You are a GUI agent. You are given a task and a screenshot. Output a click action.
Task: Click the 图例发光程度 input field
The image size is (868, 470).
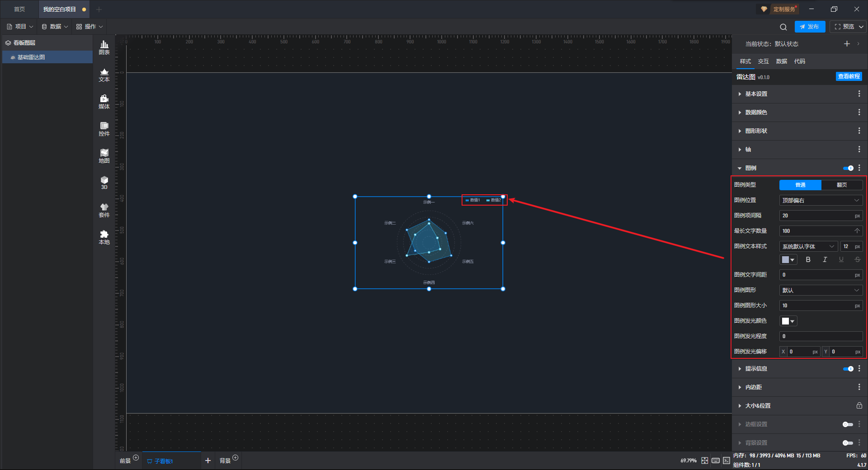[821, 336]
